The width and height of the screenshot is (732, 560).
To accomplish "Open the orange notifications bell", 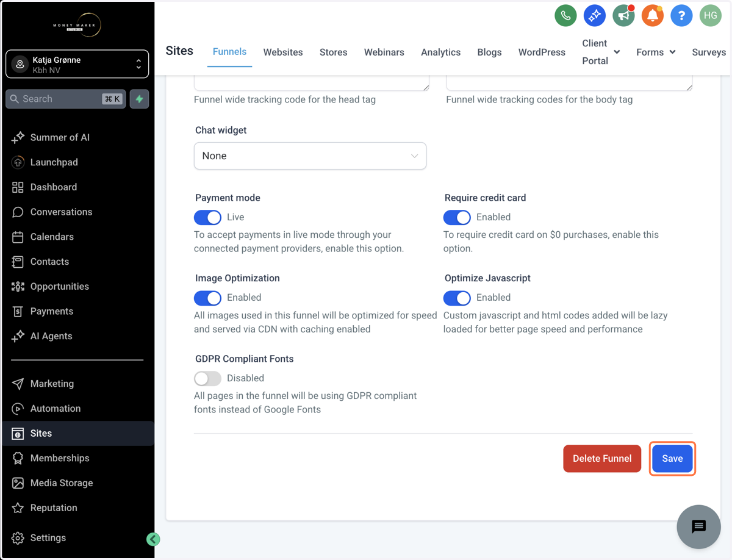I will pyautogui.click(x=652, y=16).
